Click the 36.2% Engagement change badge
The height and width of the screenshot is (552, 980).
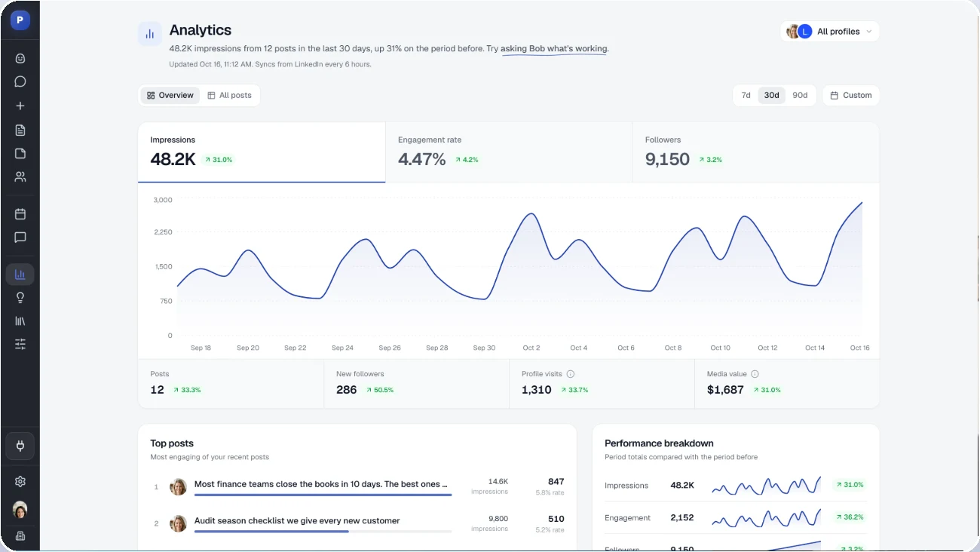[850, 517]
